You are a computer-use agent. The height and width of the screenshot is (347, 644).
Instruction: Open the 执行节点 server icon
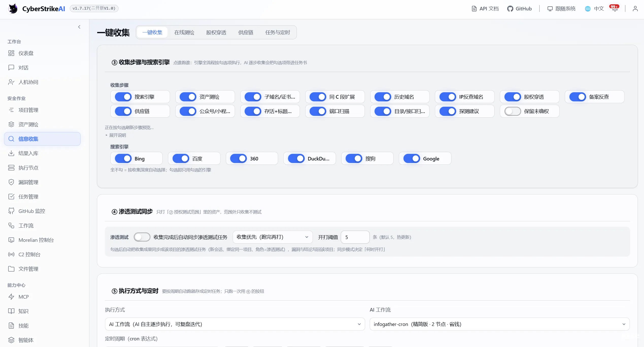click(x=11, y=168)
